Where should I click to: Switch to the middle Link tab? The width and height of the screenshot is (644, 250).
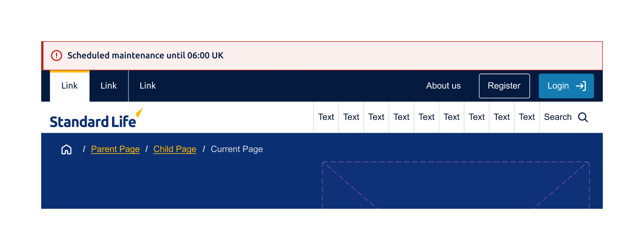pyautogui.click(x=109, y=86)
